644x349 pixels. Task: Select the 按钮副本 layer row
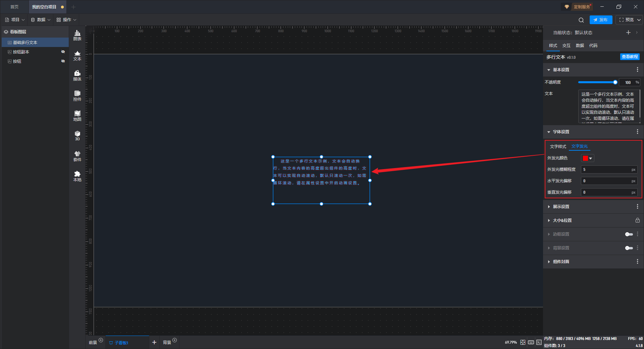pos(35,52)
